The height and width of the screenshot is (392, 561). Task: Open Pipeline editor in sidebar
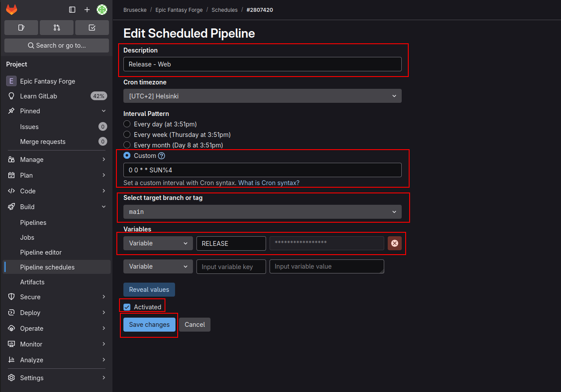pyautogui.click(x=57, y=252)
